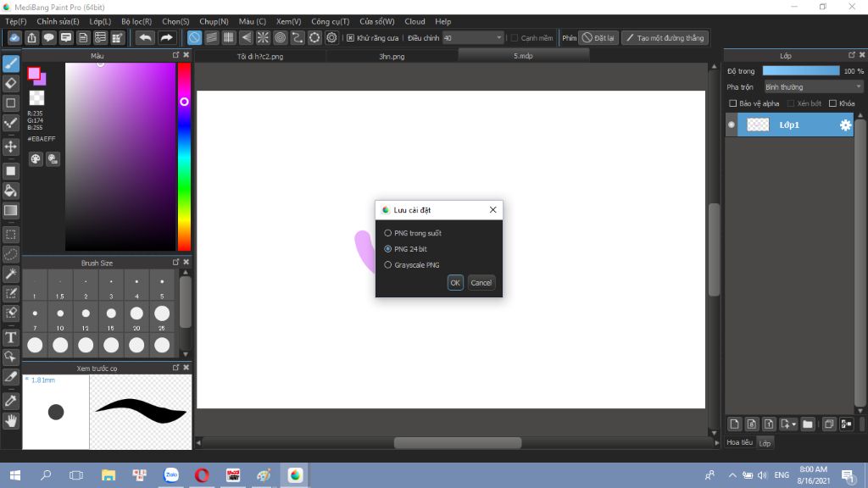868x488 pixels.
Task: Switch to the 5.mdp tab
Action: (524, 56)
